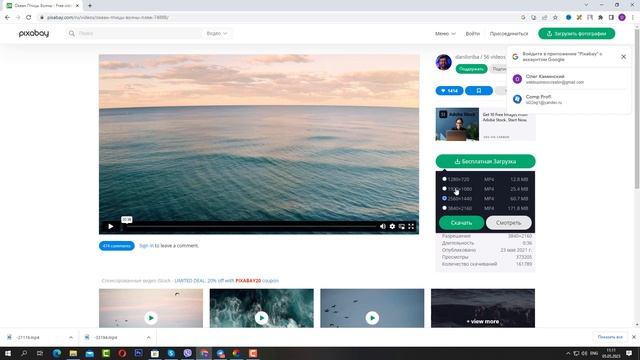
Task: Launch Microsoft Edge from taskbar
Action: coord(57,353)
